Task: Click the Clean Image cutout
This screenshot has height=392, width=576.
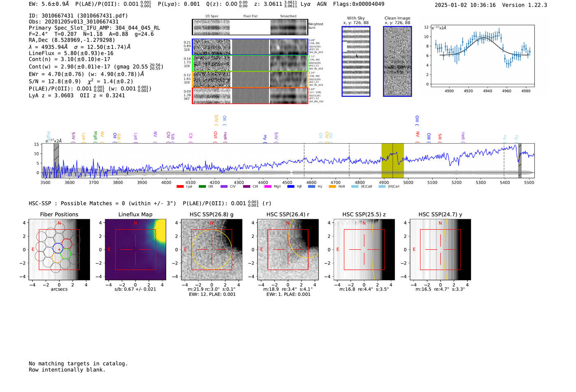Action: [x=397, y=61]
